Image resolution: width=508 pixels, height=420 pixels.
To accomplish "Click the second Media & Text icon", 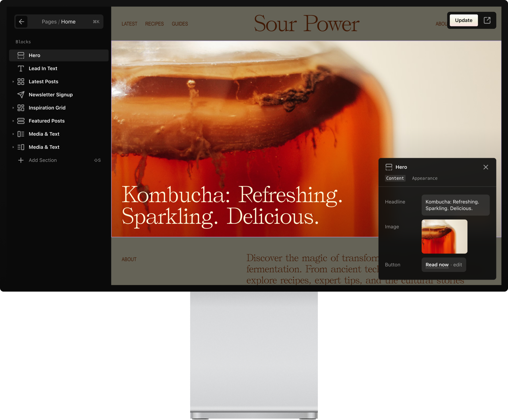I will (21, 147).
